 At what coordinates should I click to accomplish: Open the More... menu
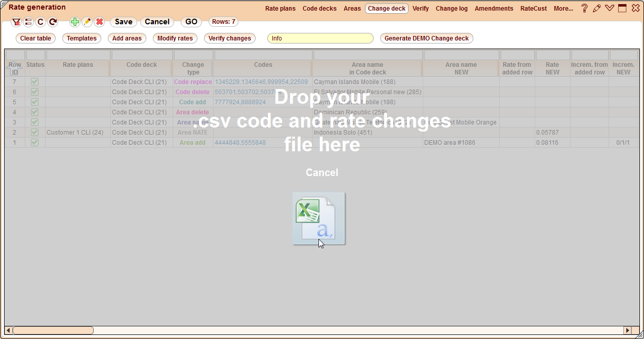563,8
